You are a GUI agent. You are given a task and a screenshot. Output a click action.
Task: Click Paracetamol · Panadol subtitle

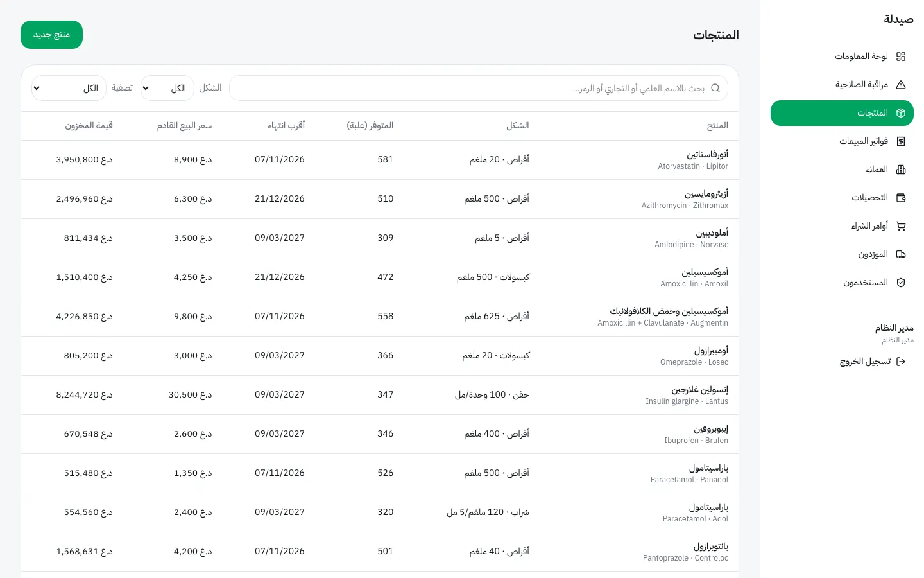(x=689, y=480)
